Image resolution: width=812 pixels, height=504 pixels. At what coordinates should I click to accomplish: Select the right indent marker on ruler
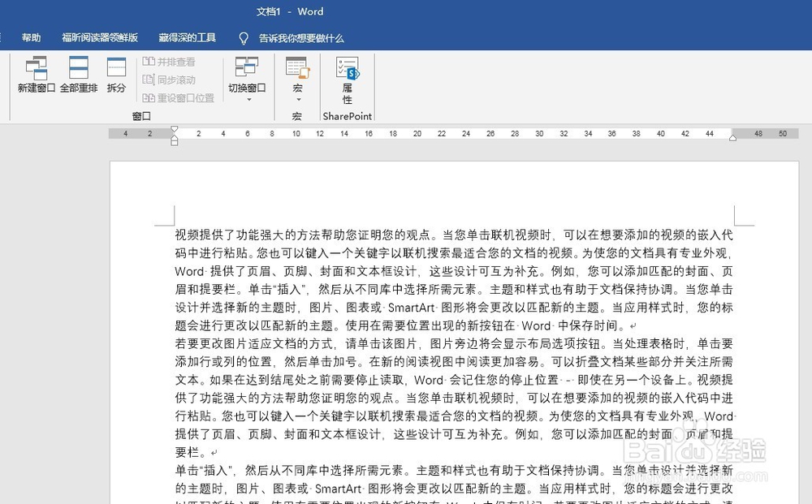click(x=732, y=138)
